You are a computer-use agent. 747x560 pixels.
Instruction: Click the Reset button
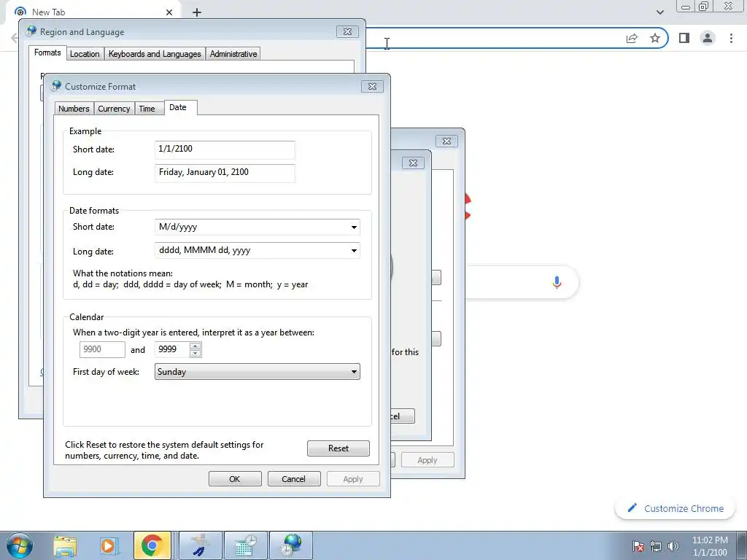click(338, 448)
